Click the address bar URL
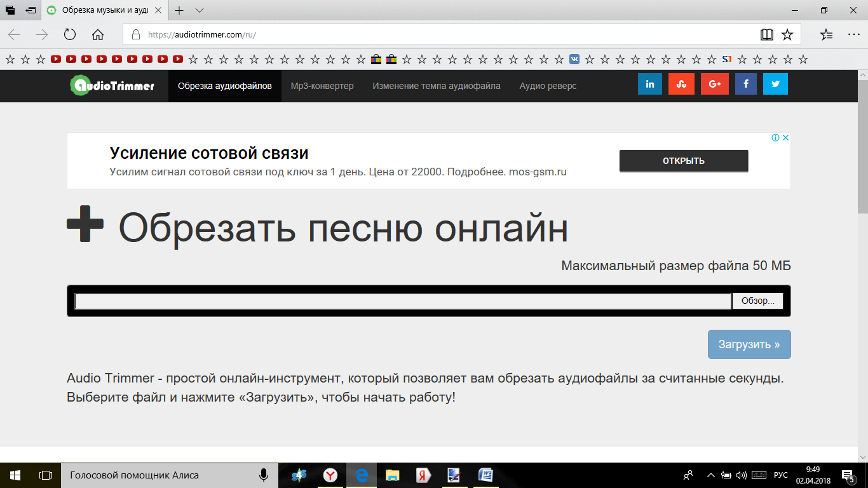 (201, 34)
